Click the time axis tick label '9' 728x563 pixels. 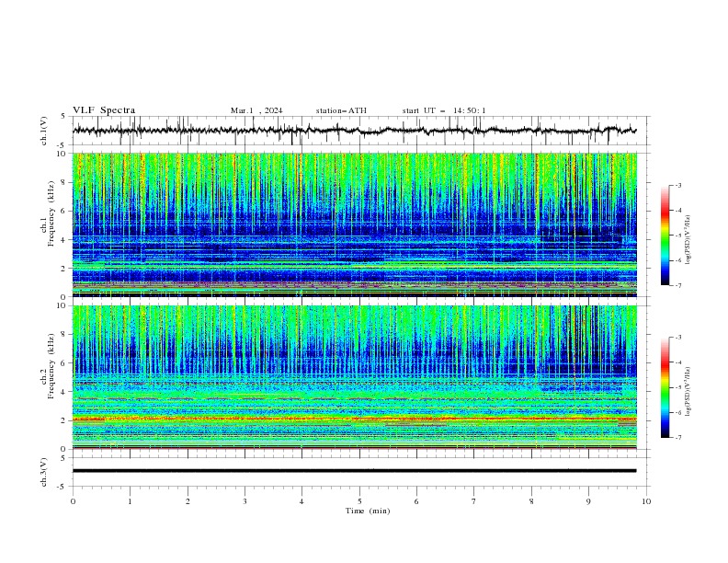point(588,501)
